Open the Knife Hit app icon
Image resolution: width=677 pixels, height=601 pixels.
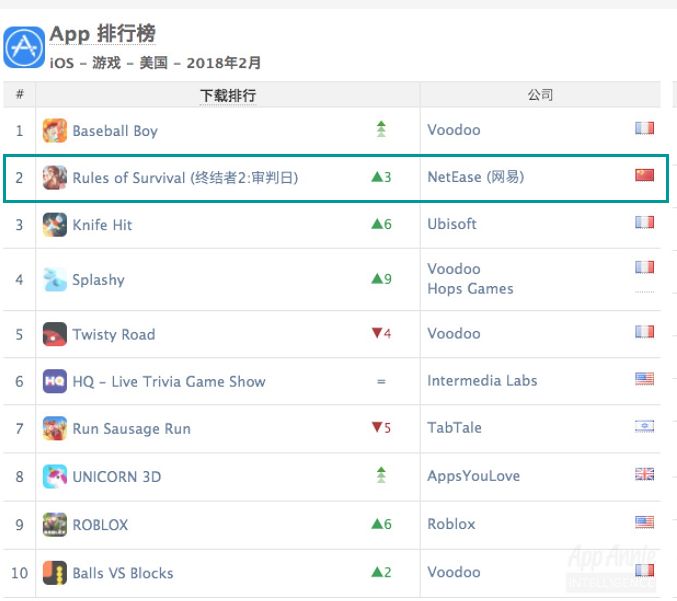[x=55, y=225]
